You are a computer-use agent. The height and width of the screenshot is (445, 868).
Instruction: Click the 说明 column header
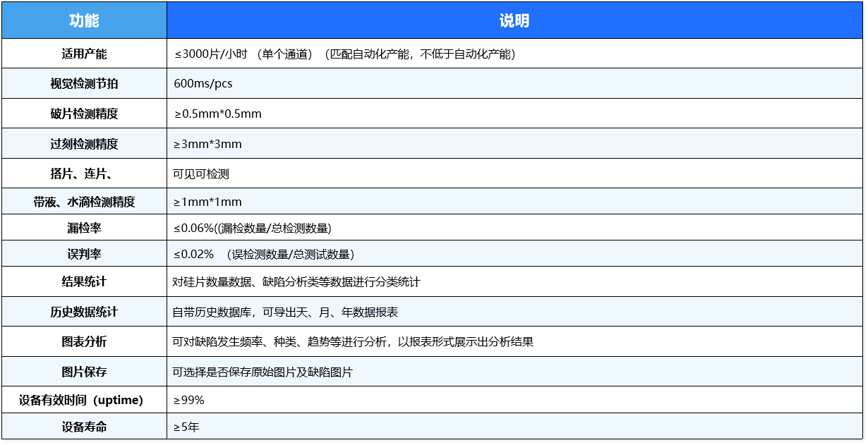coord(514,20)
